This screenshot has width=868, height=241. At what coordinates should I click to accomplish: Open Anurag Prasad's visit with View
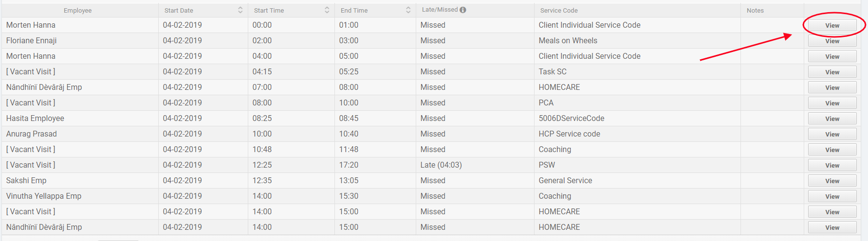832,135
